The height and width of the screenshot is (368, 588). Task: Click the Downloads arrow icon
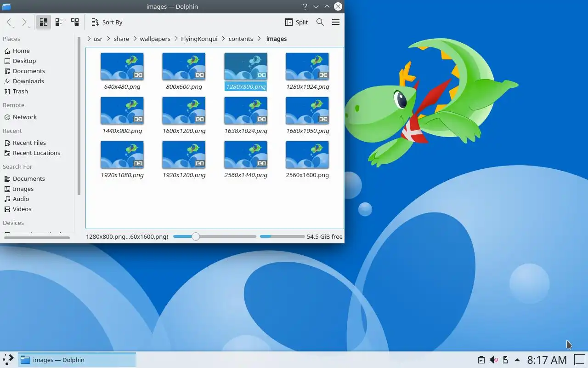coord(7,81)
